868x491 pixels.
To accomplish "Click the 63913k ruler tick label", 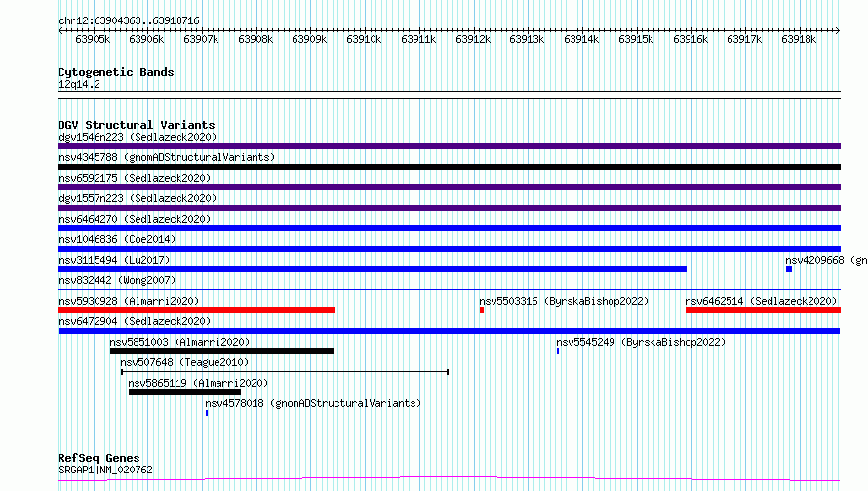I will pos(527,39).
